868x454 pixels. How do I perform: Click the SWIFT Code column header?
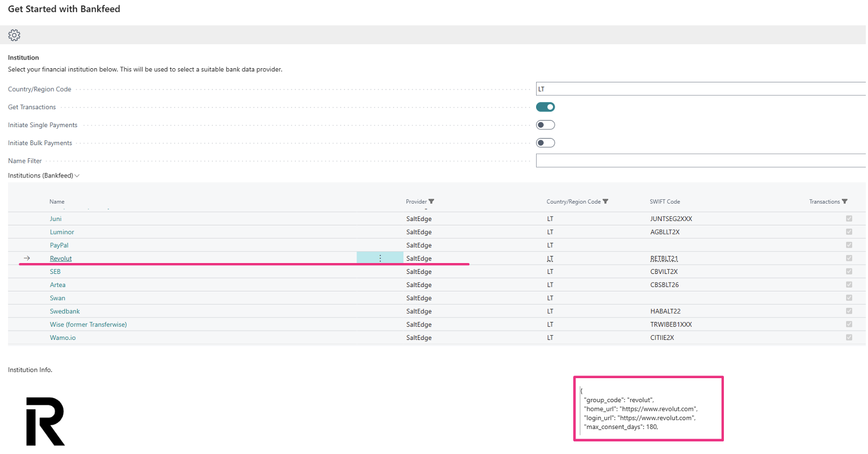pyautogui.click(x=665, y=202)
